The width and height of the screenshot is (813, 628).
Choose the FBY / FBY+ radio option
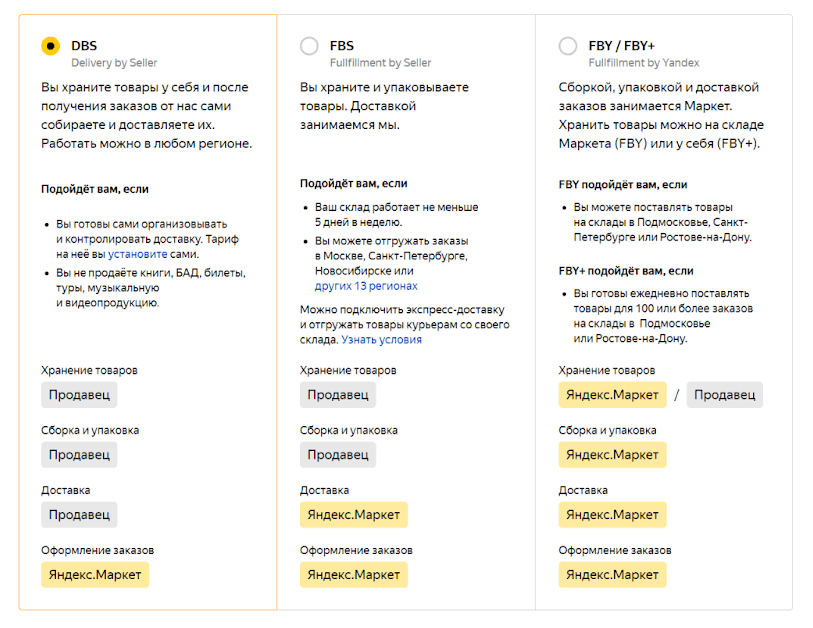pyautogui.click(x=568, y=46)
